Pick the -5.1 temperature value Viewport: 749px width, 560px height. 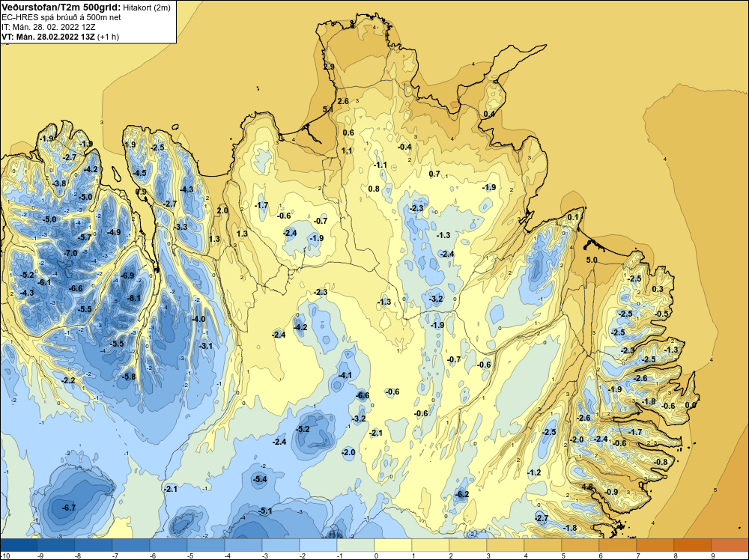pos(265,511)
